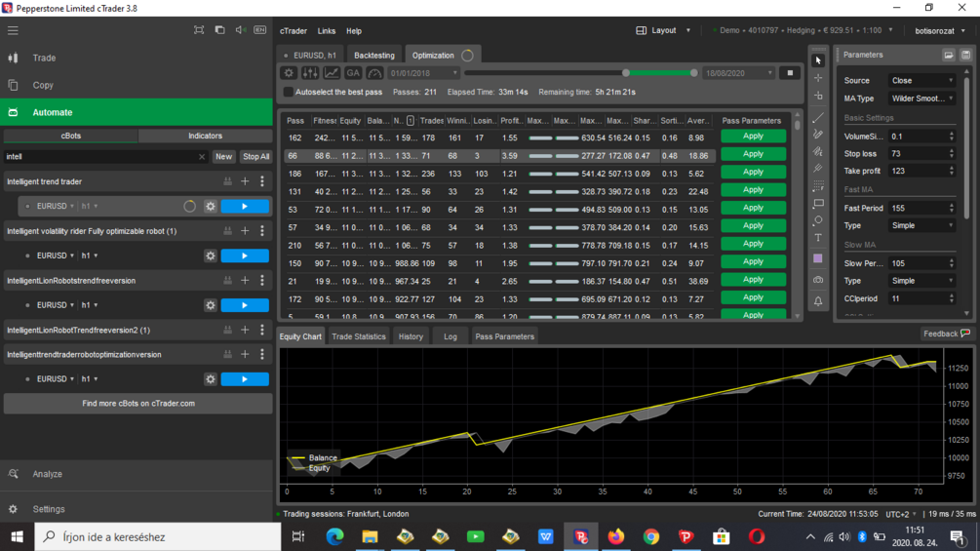Click the GA genetic algorithm icon

[352, 73]
